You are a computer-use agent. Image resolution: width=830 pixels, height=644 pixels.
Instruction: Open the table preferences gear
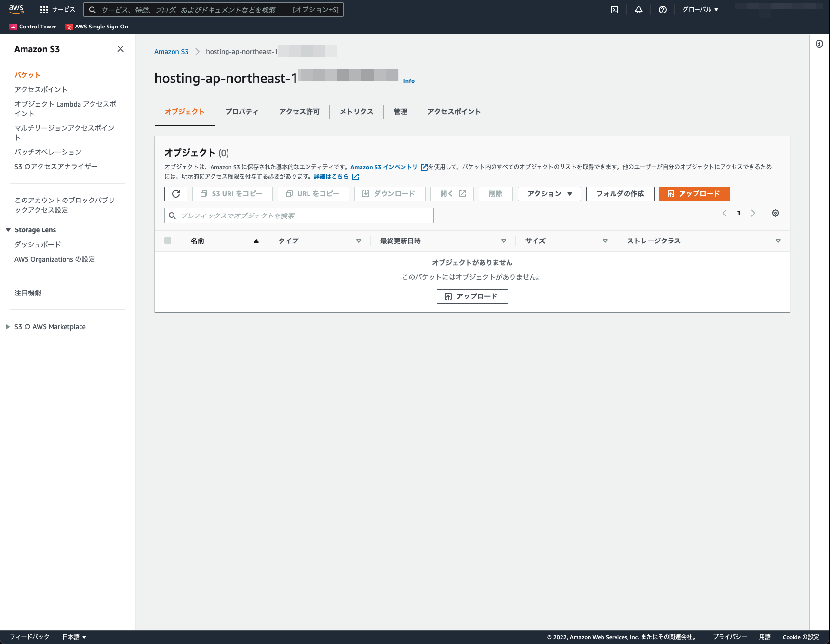(776, 213)
